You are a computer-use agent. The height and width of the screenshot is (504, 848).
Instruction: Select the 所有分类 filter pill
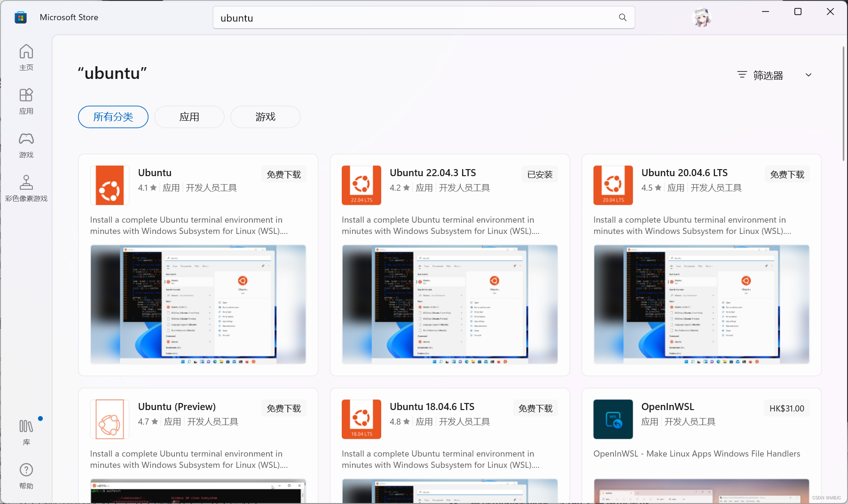pos(113,117)
